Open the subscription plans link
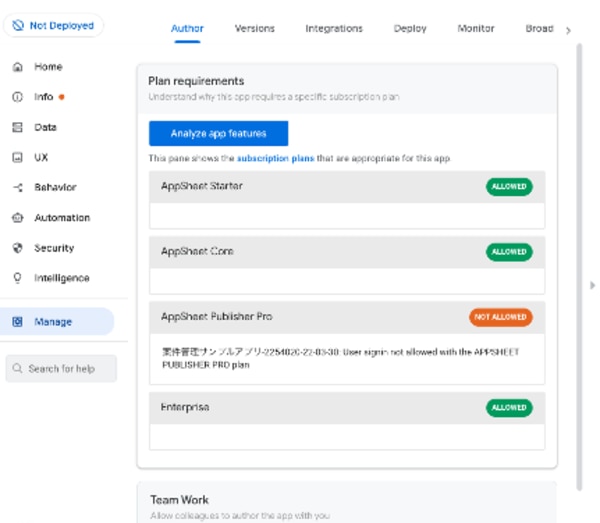Screen dimensions: 600x523 click(x=276, y=158)
